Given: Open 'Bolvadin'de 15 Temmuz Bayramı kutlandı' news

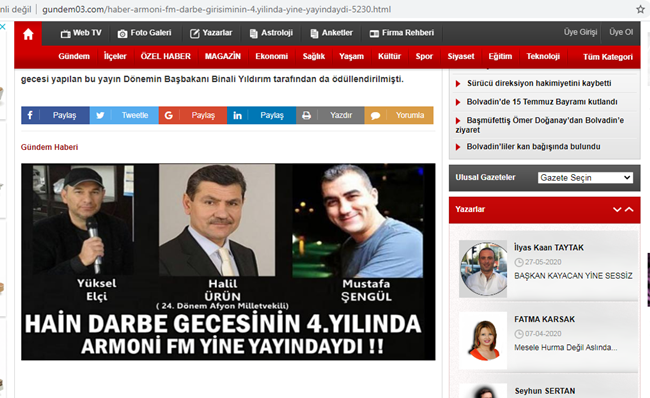Looking at the screenshot, I should 542,102.
